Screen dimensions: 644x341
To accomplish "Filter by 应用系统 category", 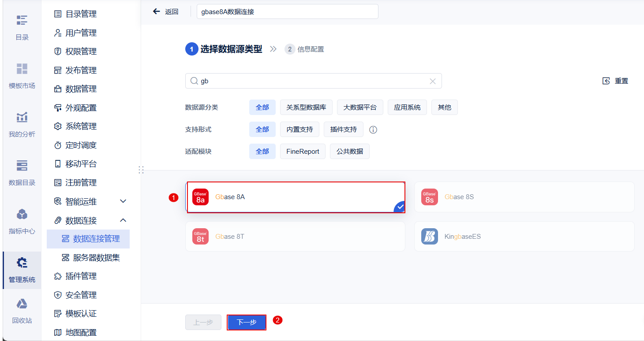I will (x=408, y=107).
